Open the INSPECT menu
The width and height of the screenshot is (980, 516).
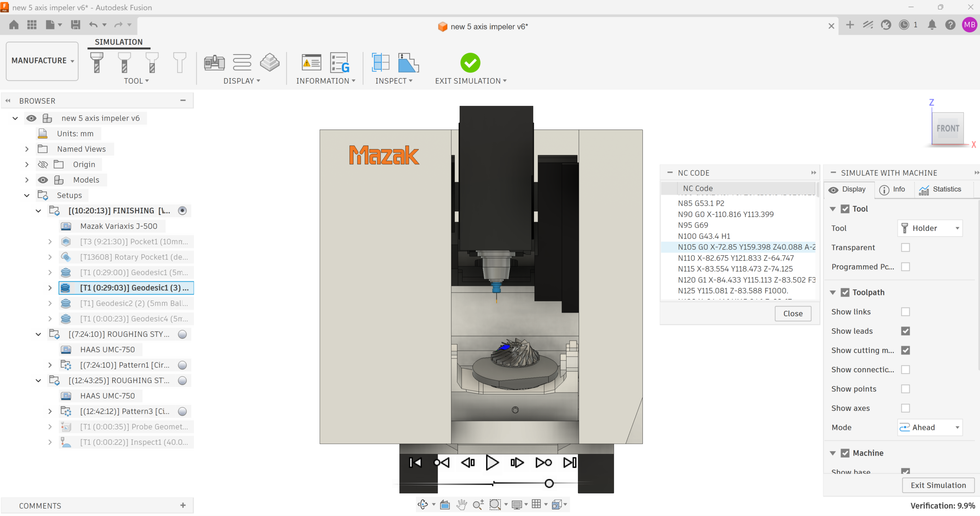pyautogui.click(x=394, y=81)
